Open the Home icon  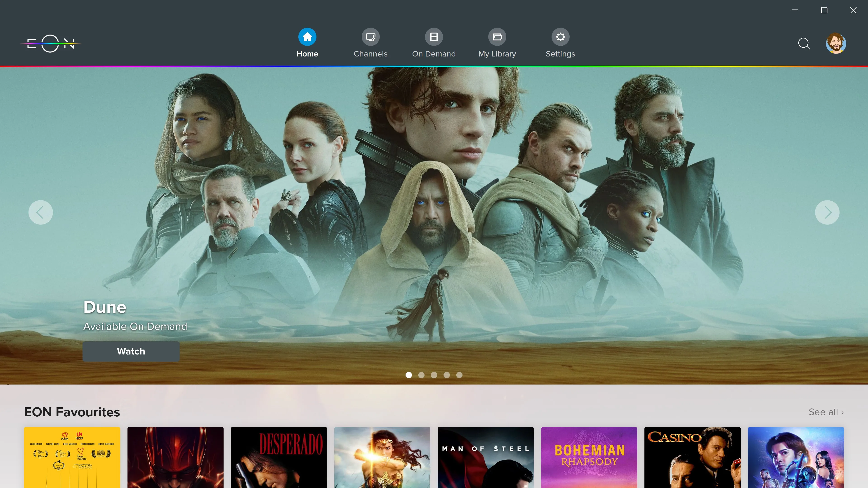[x=307, y=37]
